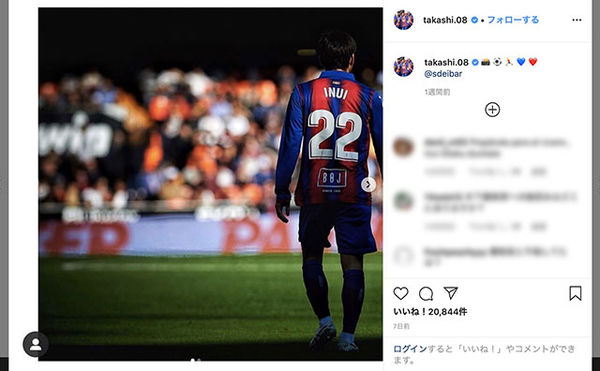Open the three-dot more options menu

tap(577, 20)
